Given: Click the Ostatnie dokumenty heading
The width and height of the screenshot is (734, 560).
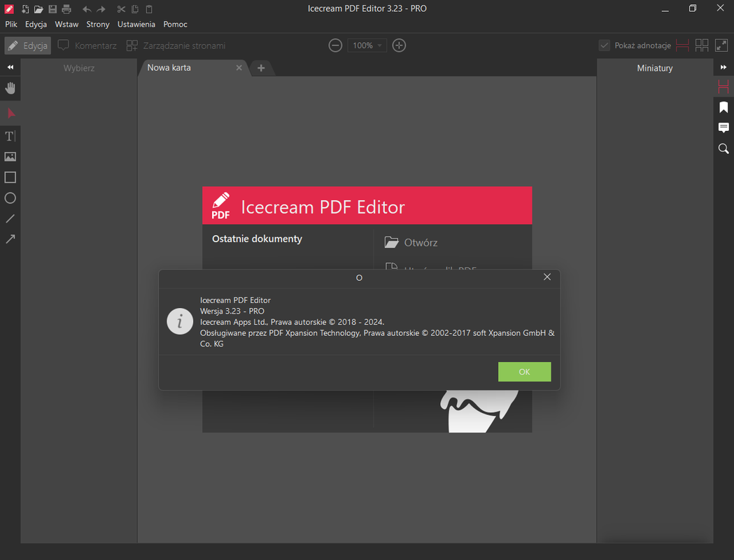Looking at the screenshot, I should pyautogui.click(x=257, y=239).
